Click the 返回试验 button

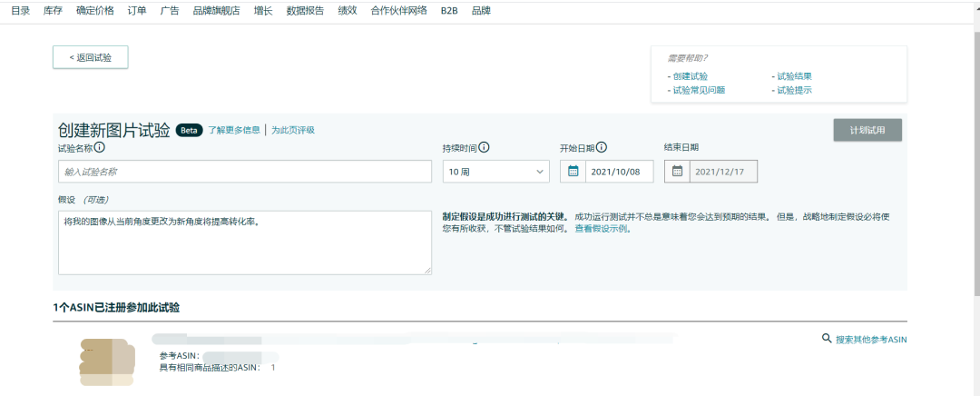click(x=91, y=57)
